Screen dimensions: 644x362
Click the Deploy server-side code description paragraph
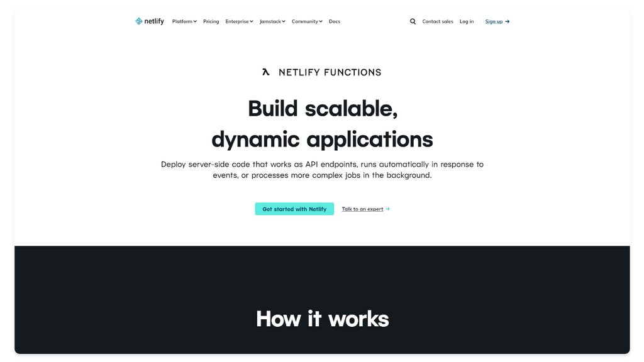click(x=323, y=170)
